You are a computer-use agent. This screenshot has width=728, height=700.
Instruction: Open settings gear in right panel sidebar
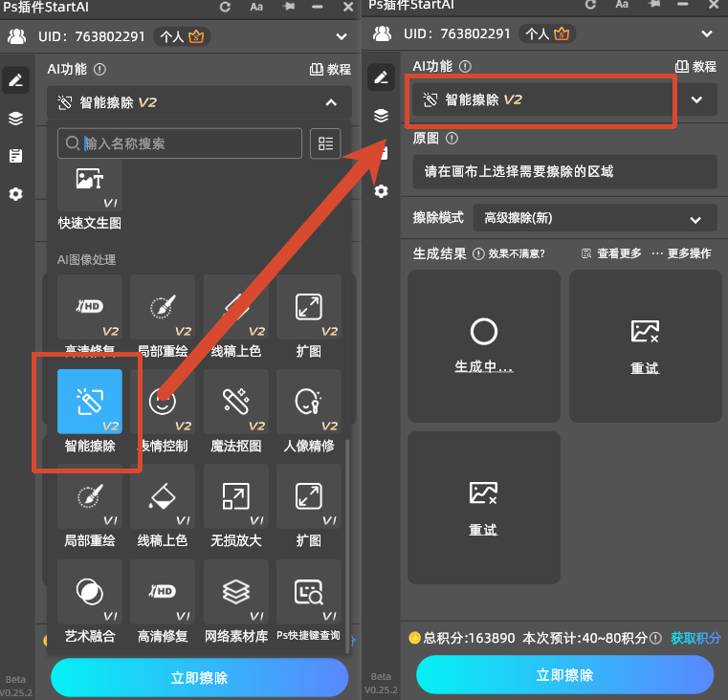[x=381, y=191]
